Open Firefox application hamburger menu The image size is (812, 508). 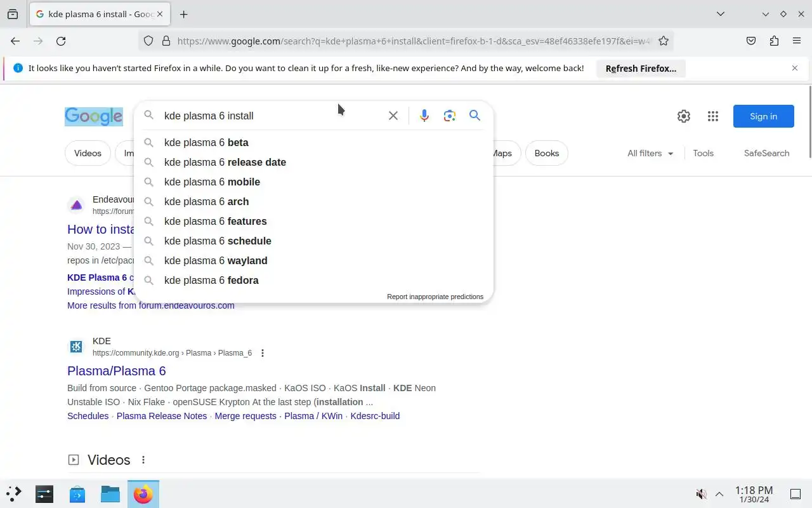[797, 41]
